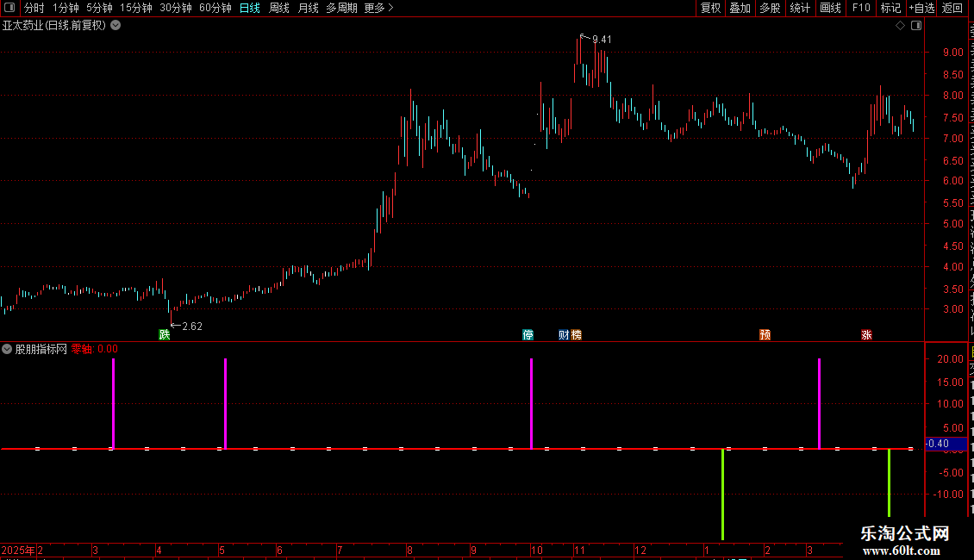Collapse the 股朋指标网 indicator panel arrow
Viewport: 974px width, 560px height.
[7, 349]
